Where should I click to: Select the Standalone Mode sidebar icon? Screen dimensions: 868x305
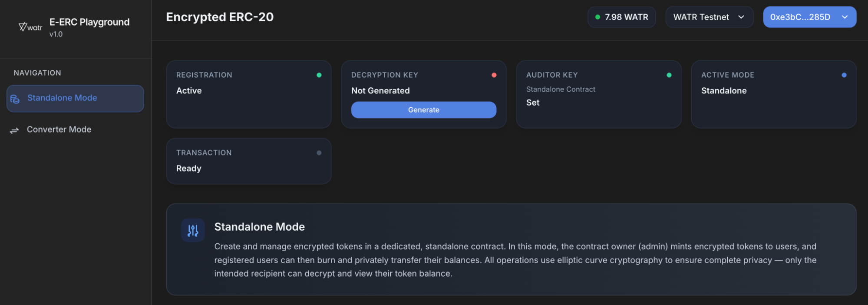pos(15,98)
